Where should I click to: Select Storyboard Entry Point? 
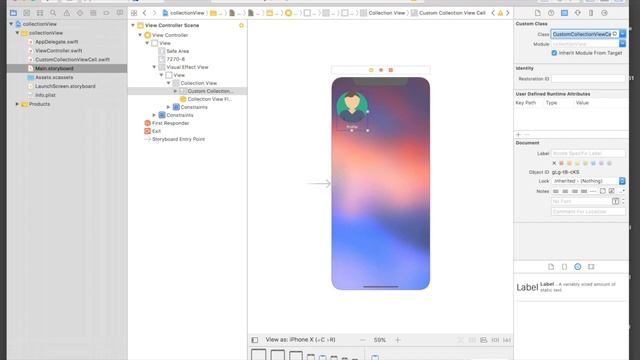tap(178, 139)
